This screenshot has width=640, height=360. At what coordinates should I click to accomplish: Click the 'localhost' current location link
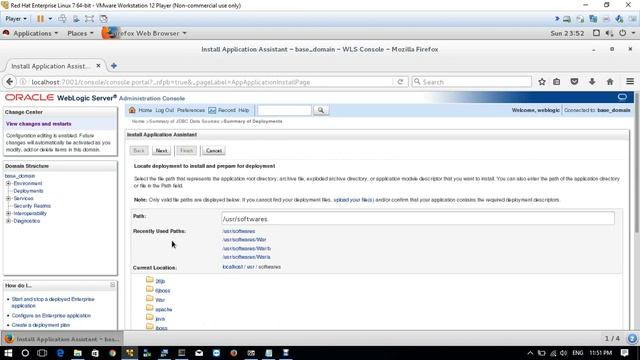tap(233, 267)
